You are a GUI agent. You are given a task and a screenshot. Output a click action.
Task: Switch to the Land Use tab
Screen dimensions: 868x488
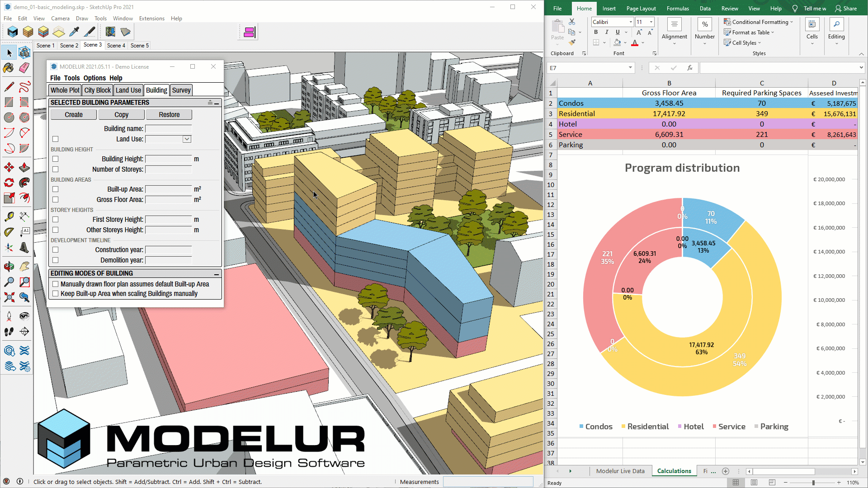point(128,90)
